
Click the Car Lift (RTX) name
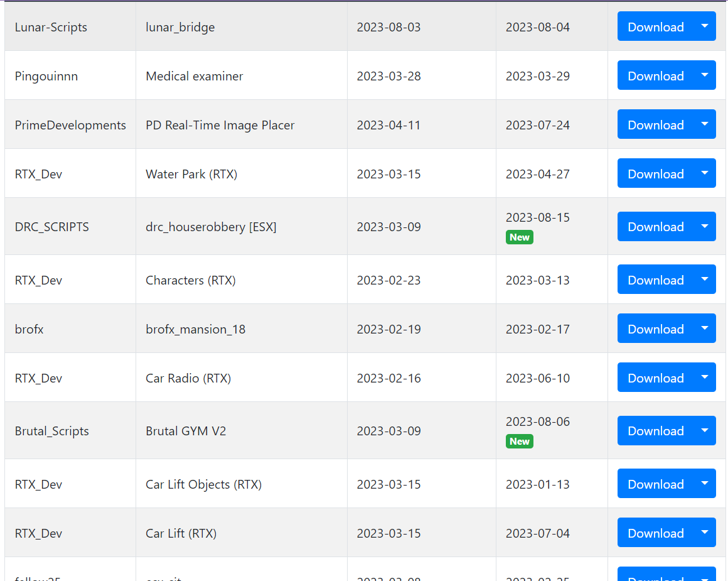181,533
